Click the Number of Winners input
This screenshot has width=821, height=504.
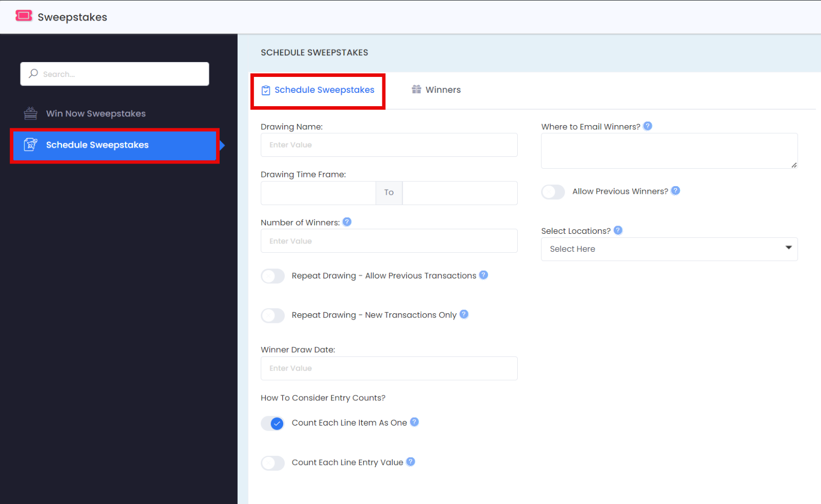tap(389, 241)
